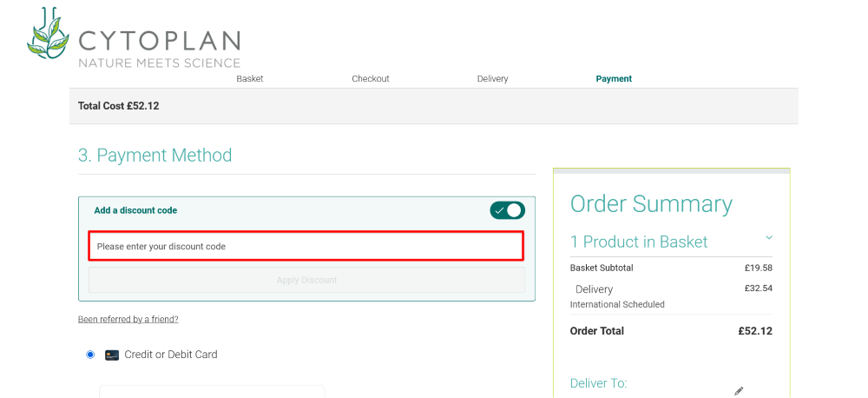Click the Deliver To heading
868x398 pixels.
point(598,383)
